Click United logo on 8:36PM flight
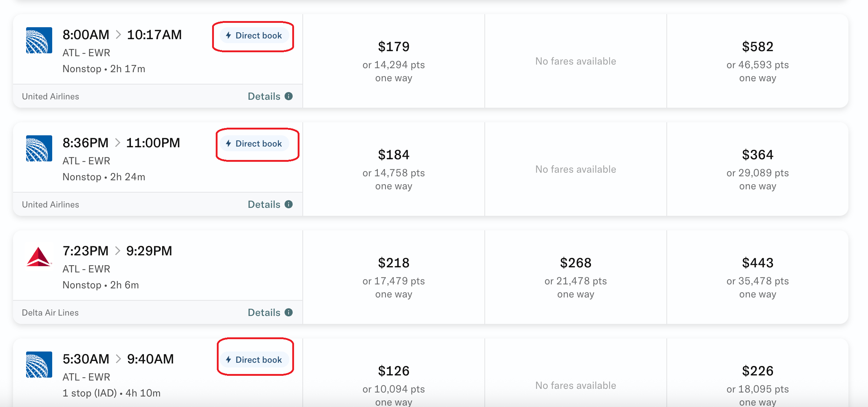The width and height of the screenshot is (868, 407). [x=39, y=148]
